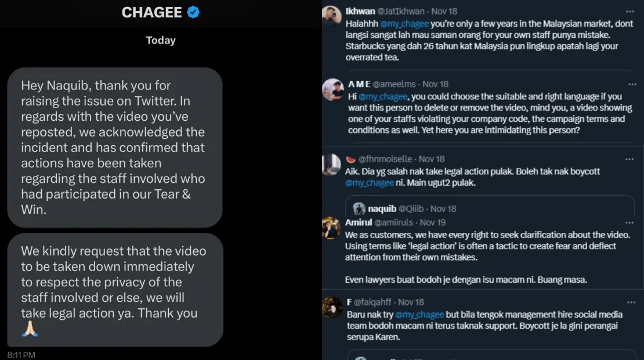The width and height of the screenshot is (644, 360).
Task: Click the @my_chagee mention in Ikhwan's tweet
Action: pyautogui.click(x=404, y=24)
